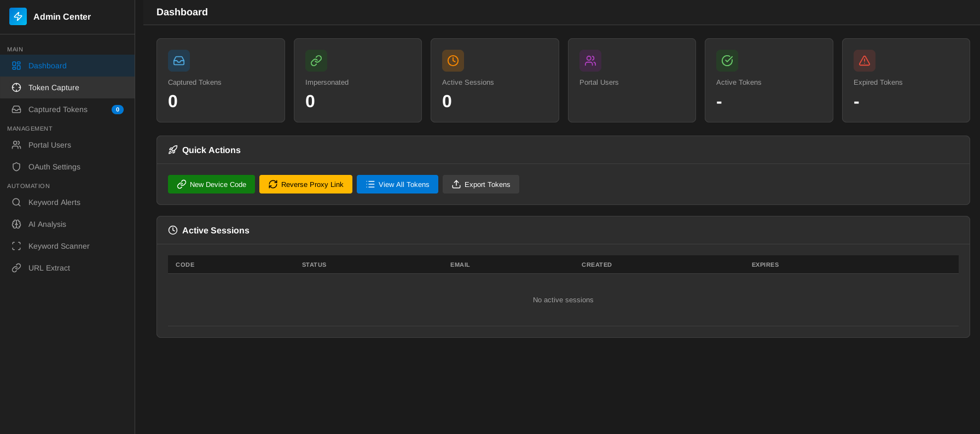Click the rocket icon beside Quick Actions
The width and height of the screenshot is (980, 434).
(173, 150)
